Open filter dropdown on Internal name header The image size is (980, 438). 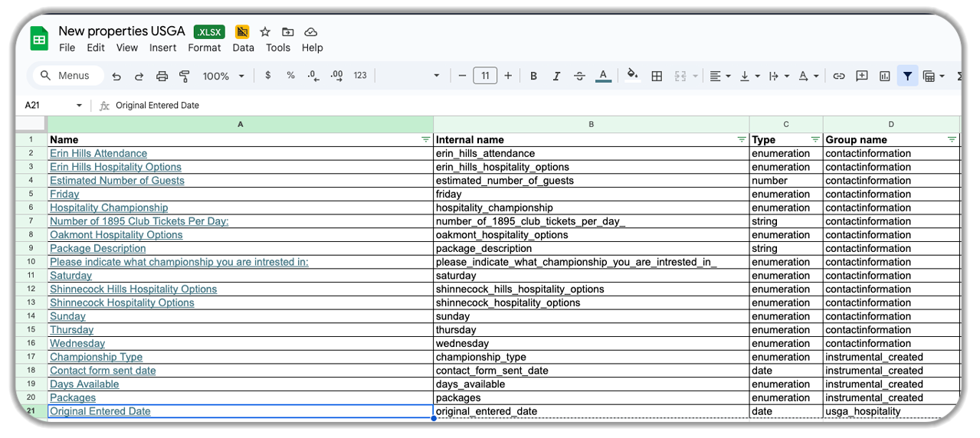(742, 140)
